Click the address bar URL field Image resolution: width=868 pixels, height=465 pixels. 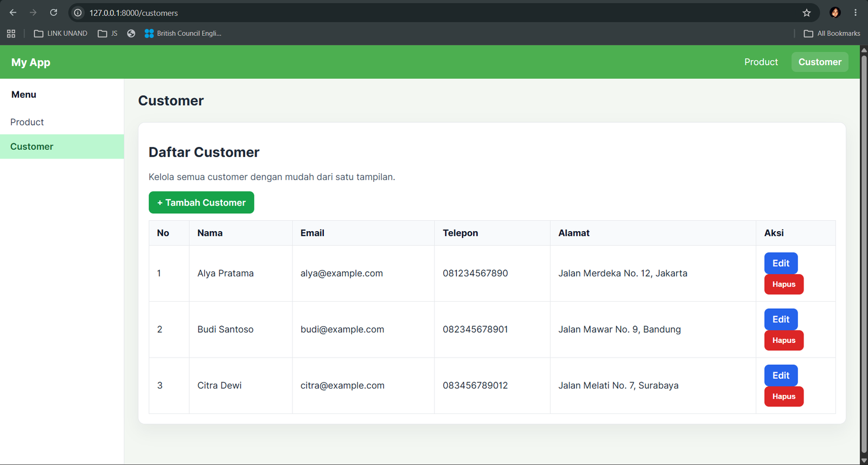[434, 12]
